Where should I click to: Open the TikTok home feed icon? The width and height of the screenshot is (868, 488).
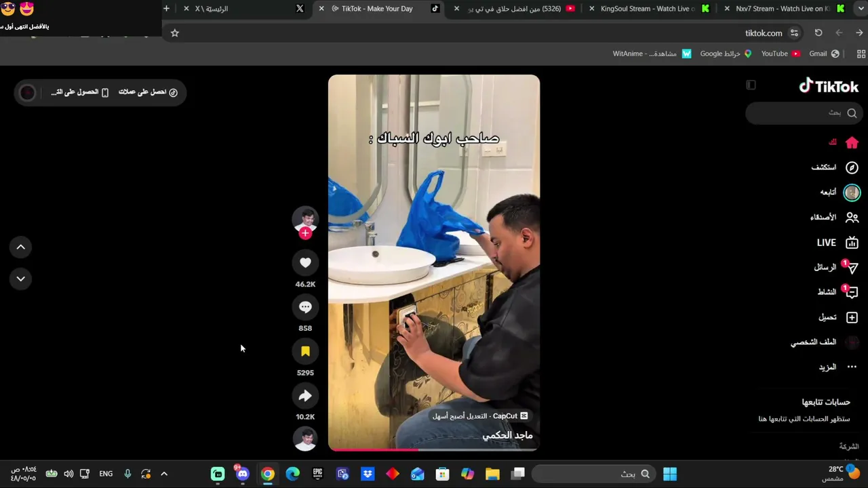pyautogui.click(x=852, y=142)
